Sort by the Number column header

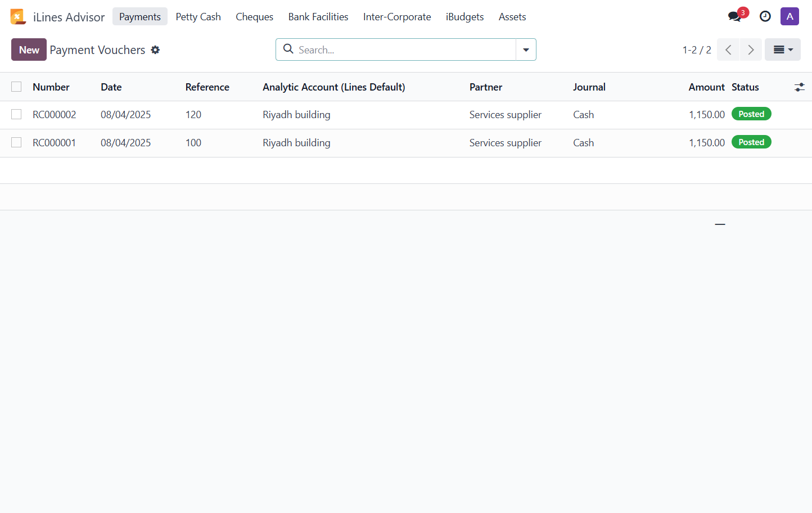pyautogui.click(x=51, y=87)
